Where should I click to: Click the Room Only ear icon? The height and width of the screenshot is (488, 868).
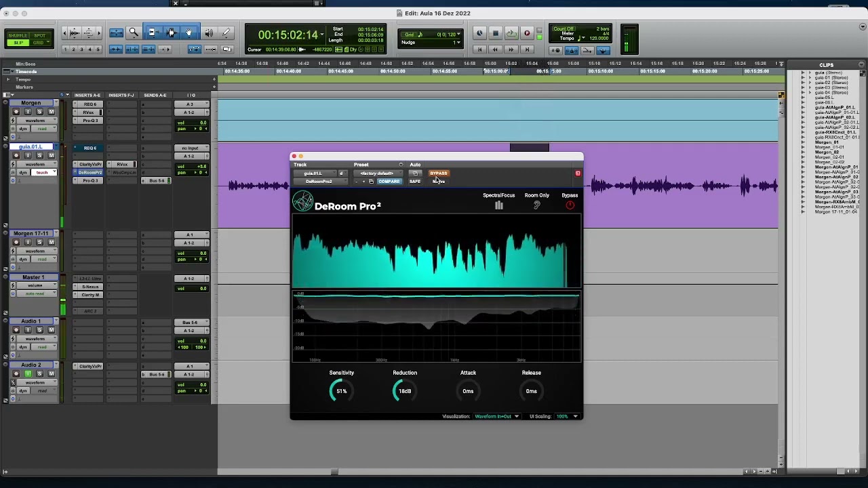point(536,206)
